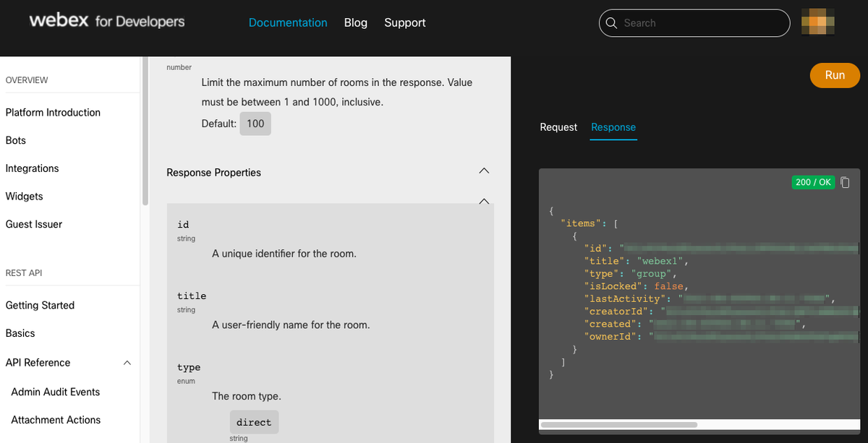The width and height of the screenshot is (868, 443).
Task: Click the 'title' property name
Action: tap(192, 296)
